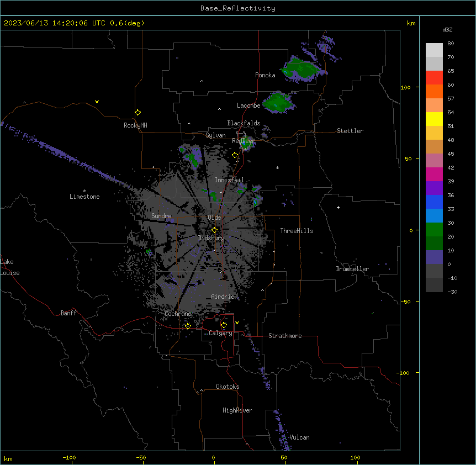Click the yellow V marker east of Calgary
Viewport: 476px width, 465px height.
coord(237,323)
